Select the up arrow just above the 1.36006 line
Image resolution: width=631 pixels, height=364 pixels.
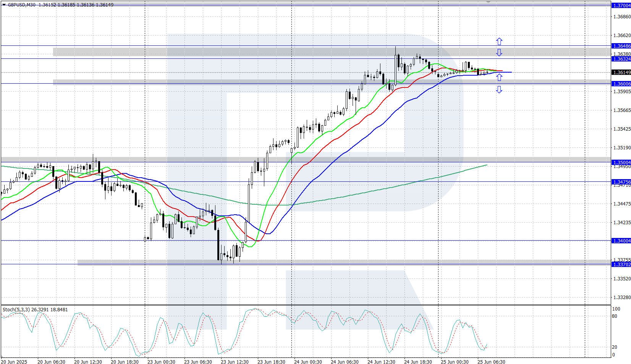coord(499,77)
